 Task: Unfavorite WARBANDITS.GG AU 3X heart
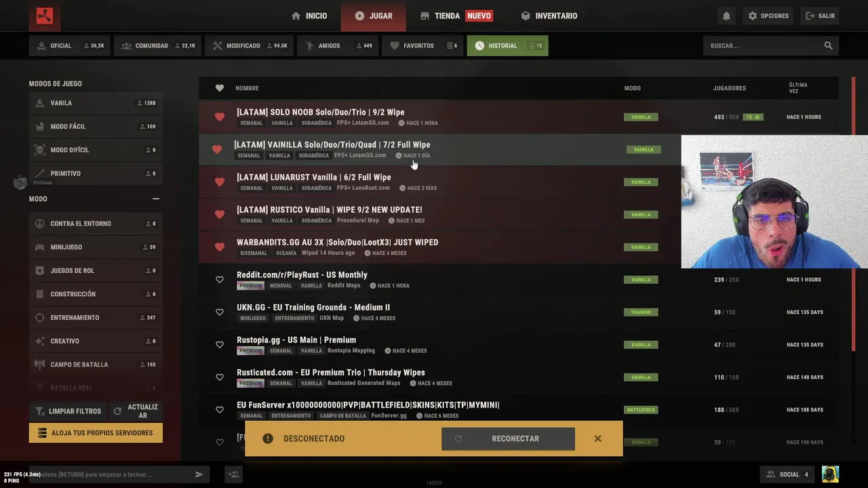[x=220, y=247]
